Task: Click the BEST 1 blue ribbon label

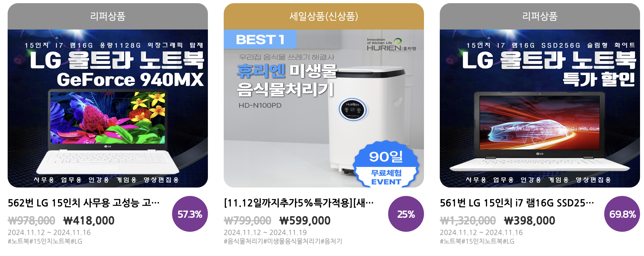Action: tap(260, 39)
